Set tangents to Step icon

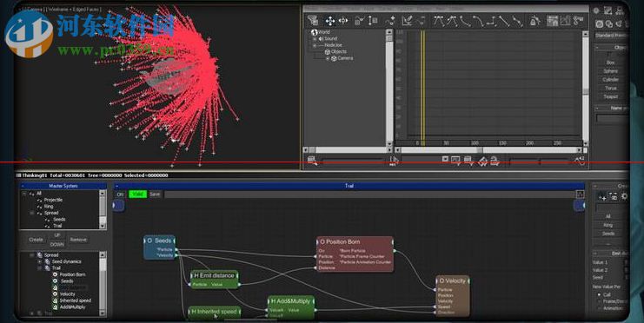(492, 21)
